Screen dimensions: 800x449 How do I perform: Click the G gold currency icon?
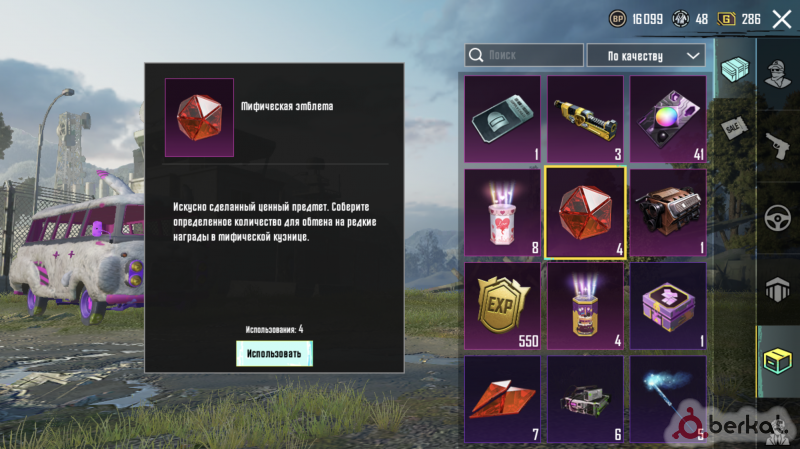coord(727,19)
